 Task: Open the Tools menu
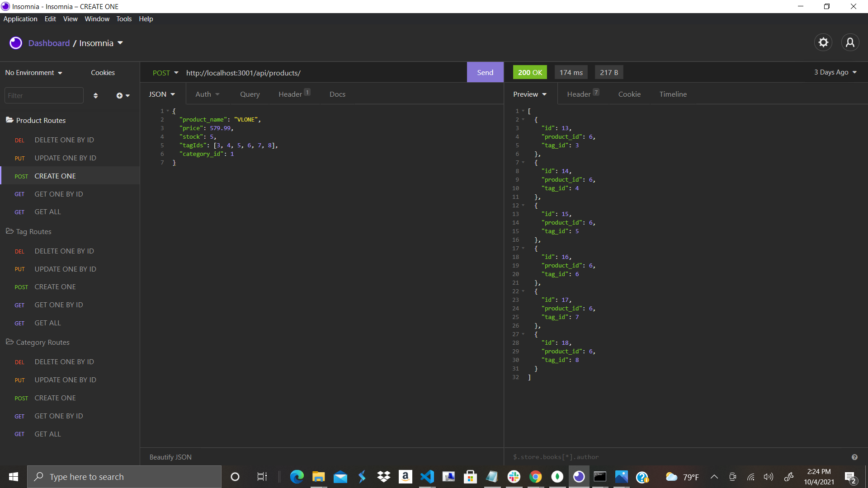click(x=124, y=19)
